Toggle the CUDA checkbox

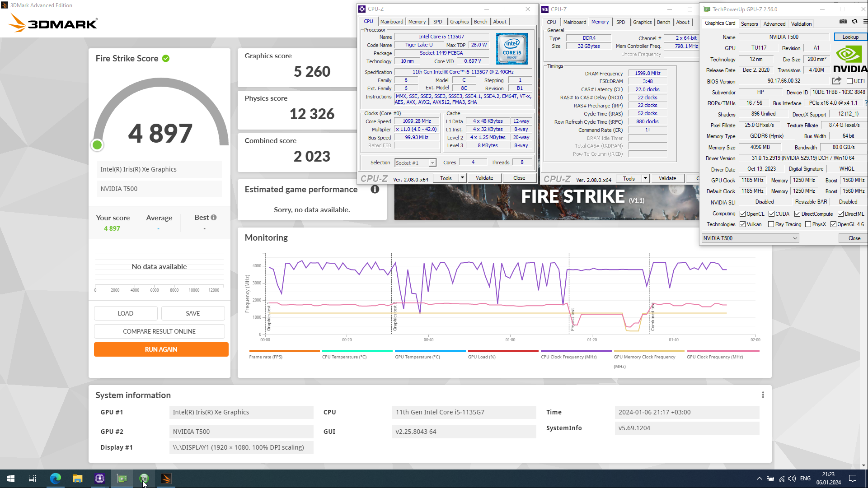(x=771, y=214)
